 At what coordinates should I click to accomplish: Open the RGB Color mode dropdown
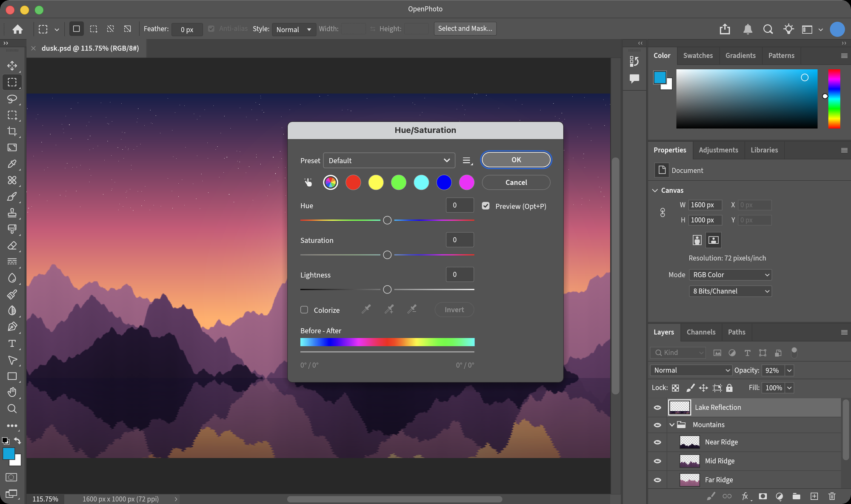coord(730,275)
